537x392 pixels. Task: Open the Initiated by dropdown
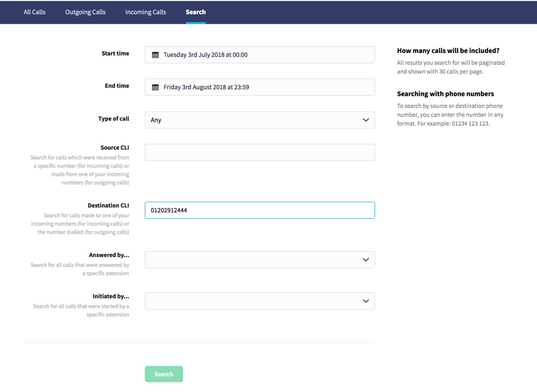click(260, 301)
